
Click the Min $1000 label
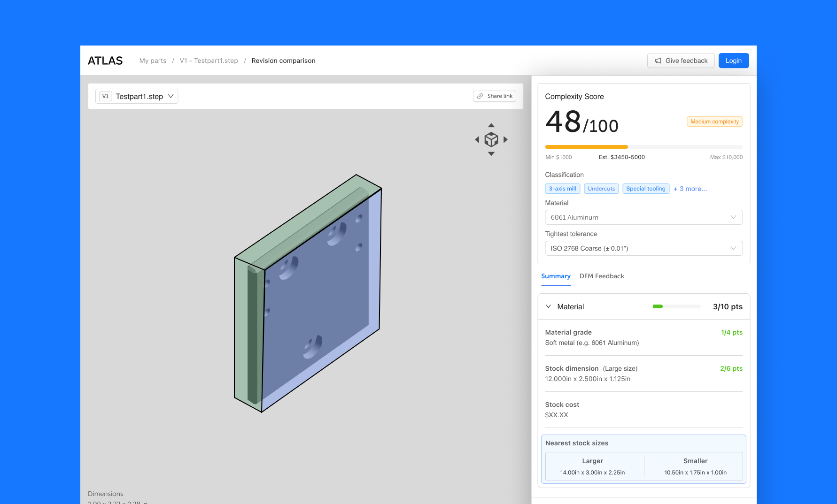(558, 157)
